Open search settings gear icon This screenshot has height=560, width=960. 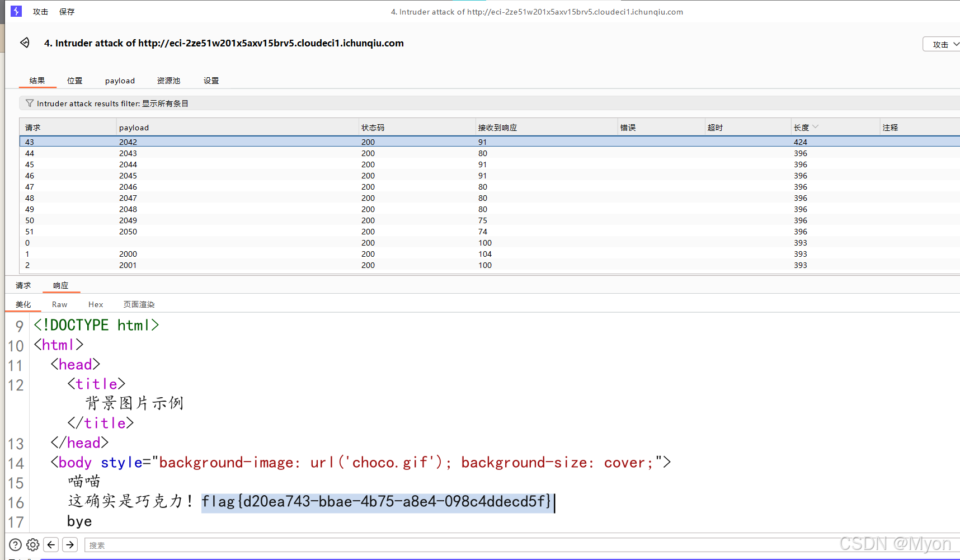click(33, 544)
